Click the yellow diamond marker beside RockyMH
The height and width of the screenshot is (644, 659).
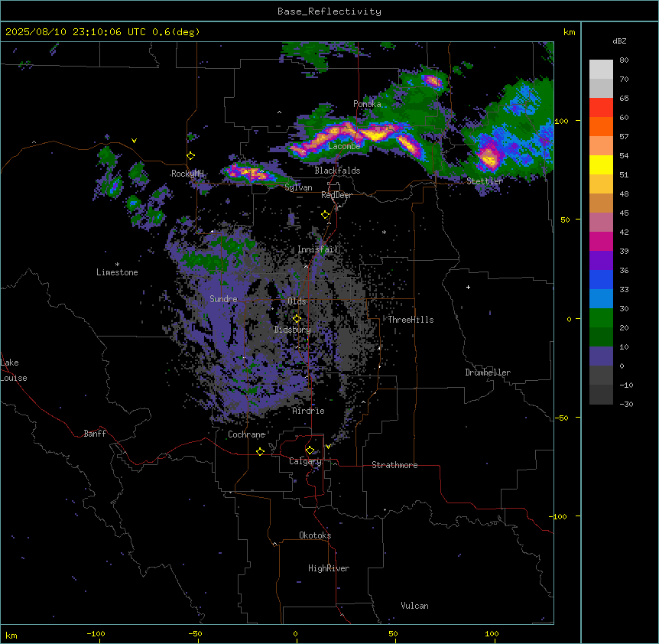click(191, 156)
